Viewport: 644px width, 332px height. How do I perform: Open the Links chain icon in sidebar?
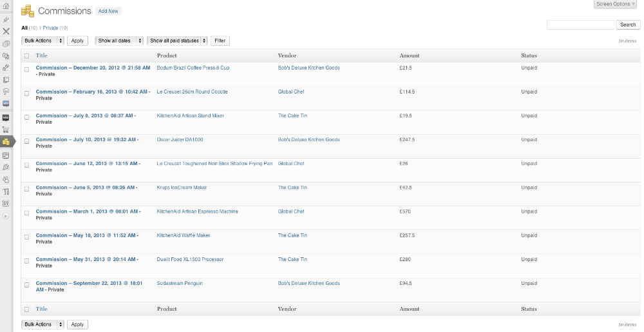(6, 68)
